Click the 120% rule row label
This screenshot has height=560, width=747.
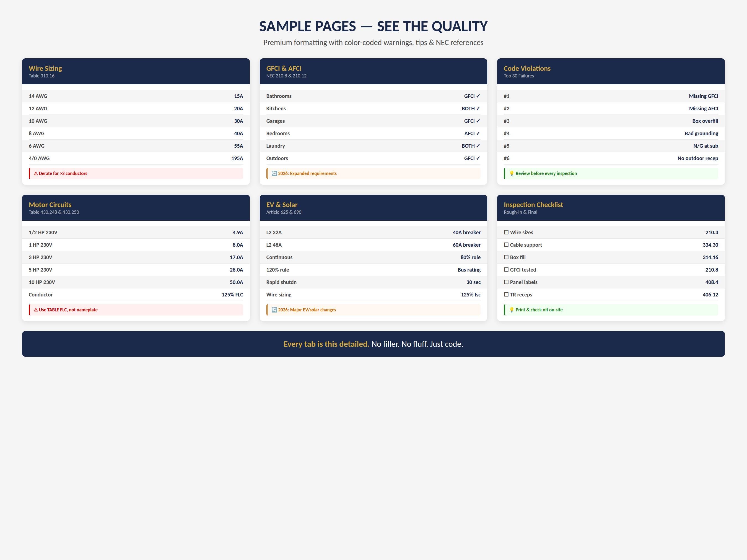click(x=277, y=270)
